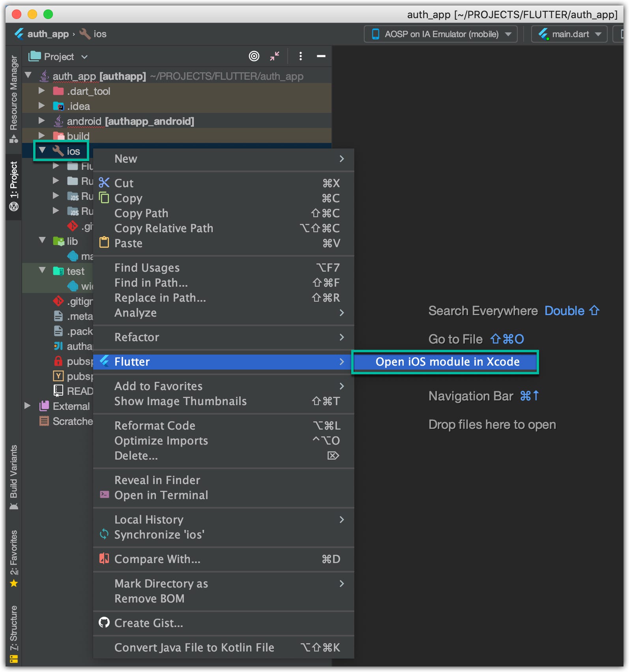This screenshot has height=672, width=629.
Task: Switch to the 1: Project side tab
Action: (14, 186)
